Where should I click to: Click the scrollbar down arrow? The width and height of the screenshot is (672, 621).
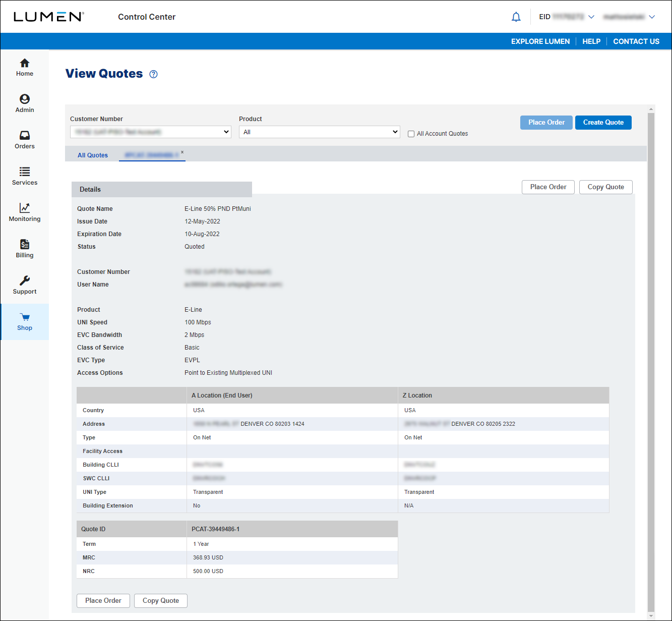click(651, 616)
